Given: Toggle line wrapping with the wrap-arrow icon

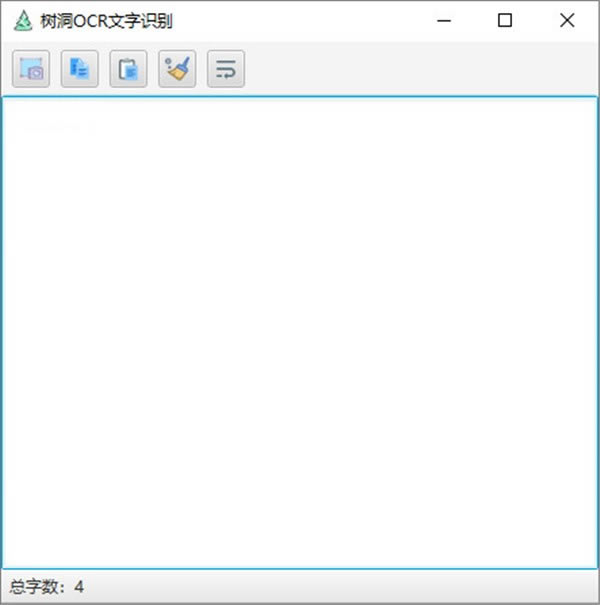Looking at the screenshot, I should point(226,69).
